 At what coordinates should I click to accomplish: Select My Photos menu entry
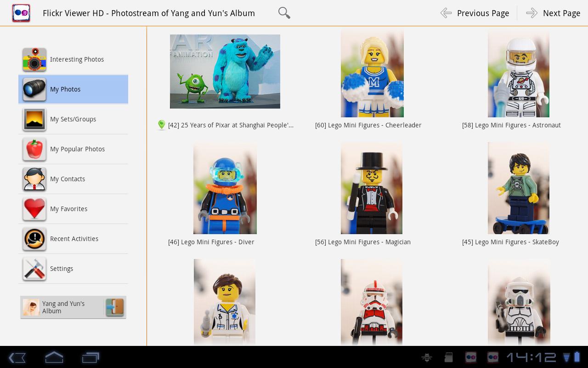73,89
